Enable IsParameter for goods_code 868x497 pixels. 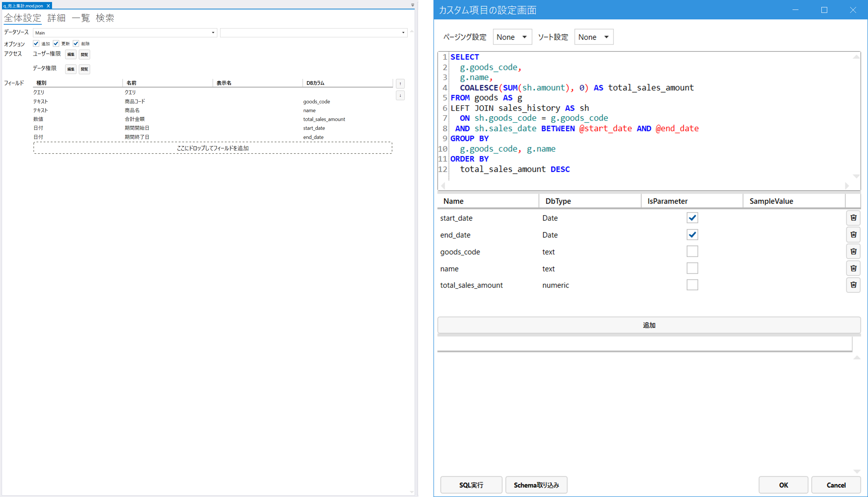pos(692,252)
